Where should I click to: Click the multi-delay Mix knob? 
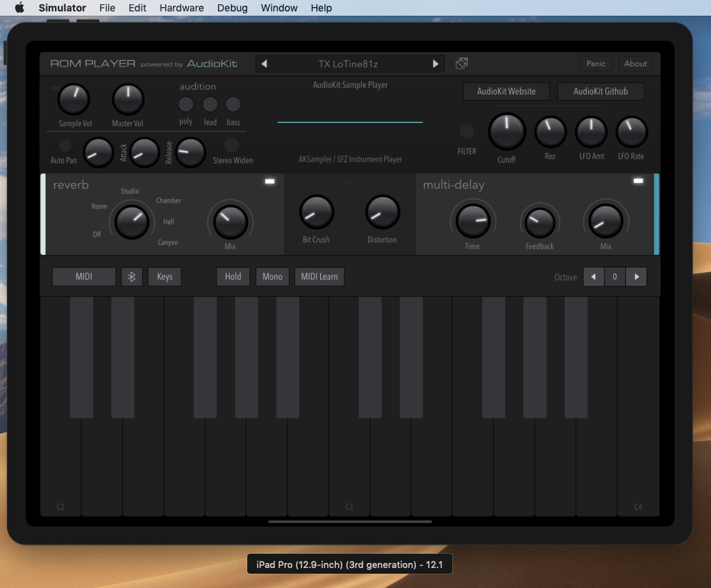point(605,221)
